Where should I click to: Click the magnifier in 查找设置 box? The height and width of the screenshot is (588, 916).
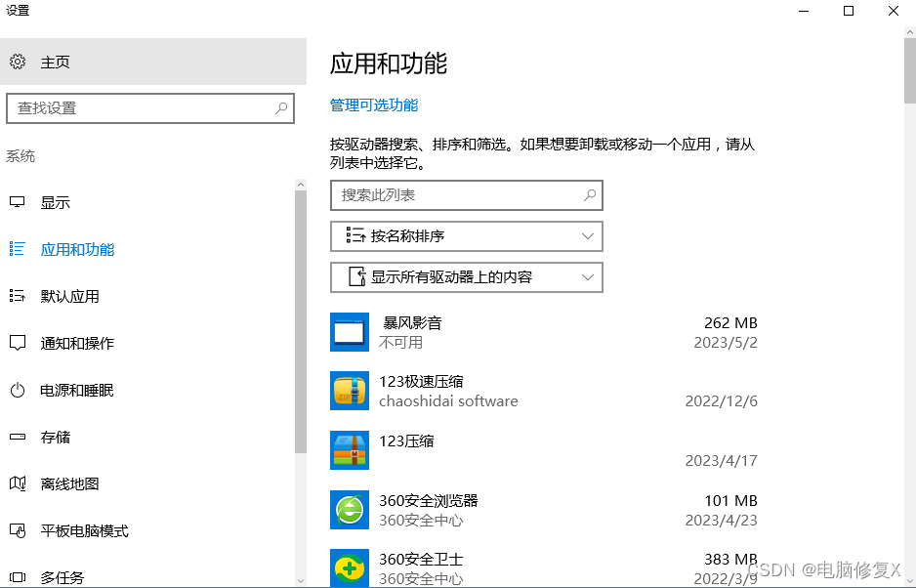point(281,108)
